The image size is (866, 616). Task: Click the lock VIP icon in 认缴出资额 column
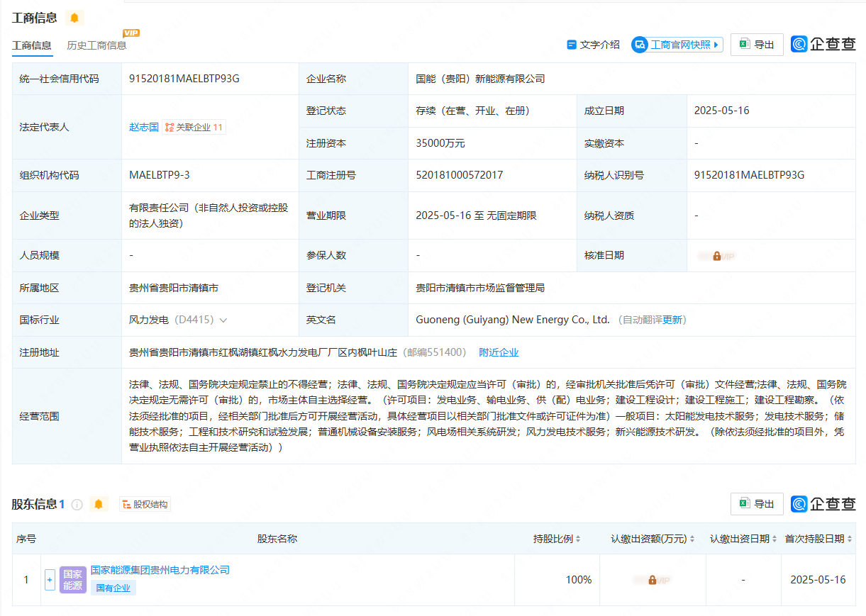653,580
